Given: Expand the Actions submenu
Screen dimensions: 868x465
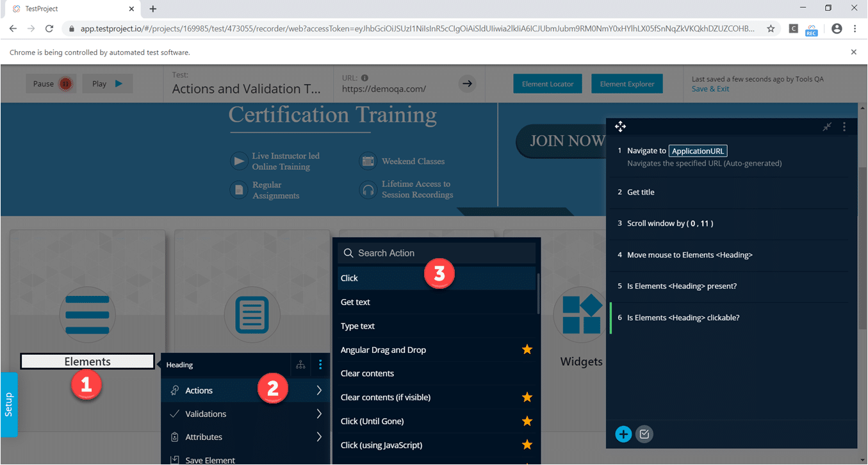Looking at the screenshot, I should pyautogui.click(x=245, y=391).
